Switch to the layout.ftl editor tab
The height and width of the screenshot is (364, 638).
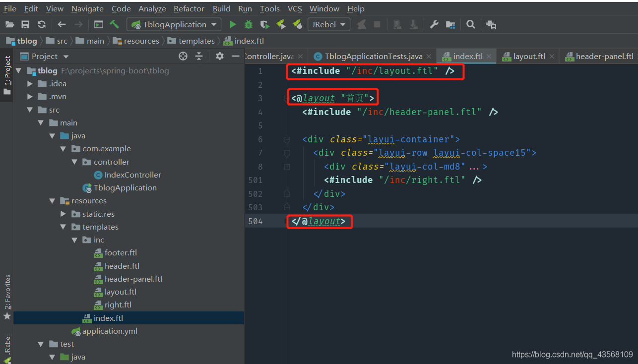(529, 56)
